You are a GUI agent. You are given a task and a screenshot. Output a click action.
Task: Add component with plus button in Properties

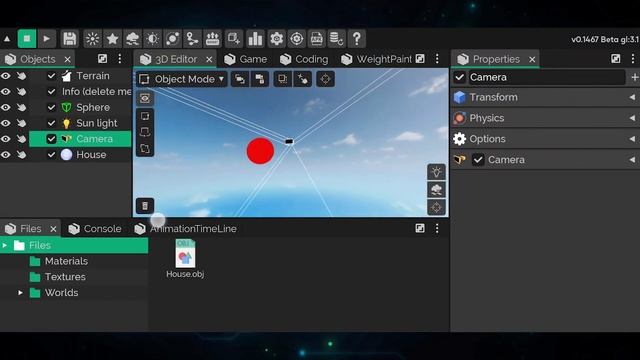pos(634,77)
